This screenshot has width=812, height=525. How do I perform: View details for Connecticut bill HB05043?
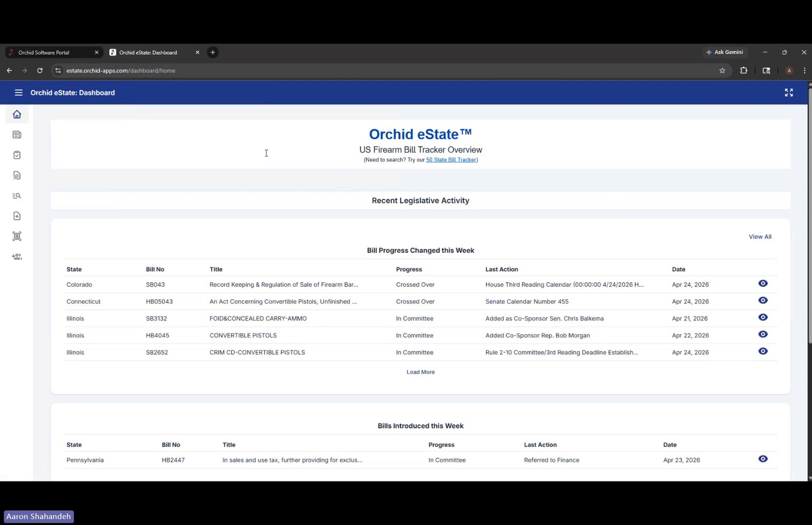coord(763,301)
